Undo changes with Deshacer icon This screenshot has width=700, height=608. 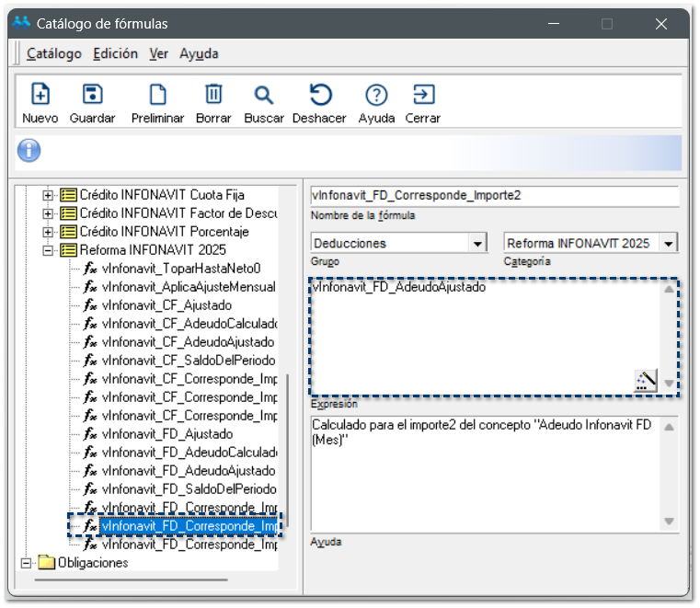point(319,95)
